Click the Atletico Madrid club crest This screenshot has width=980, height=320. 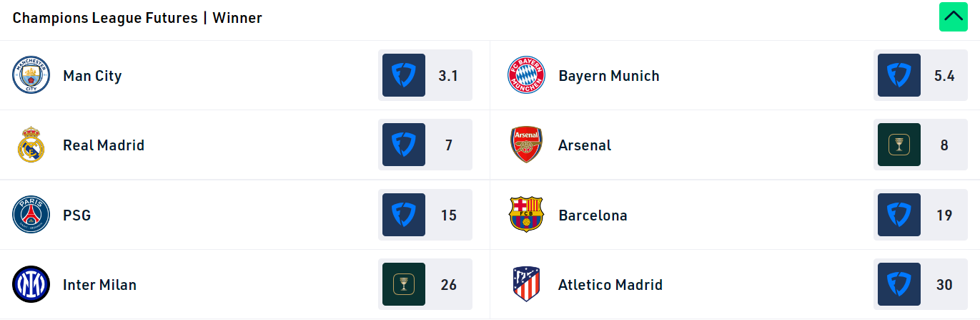click(526, 284)
